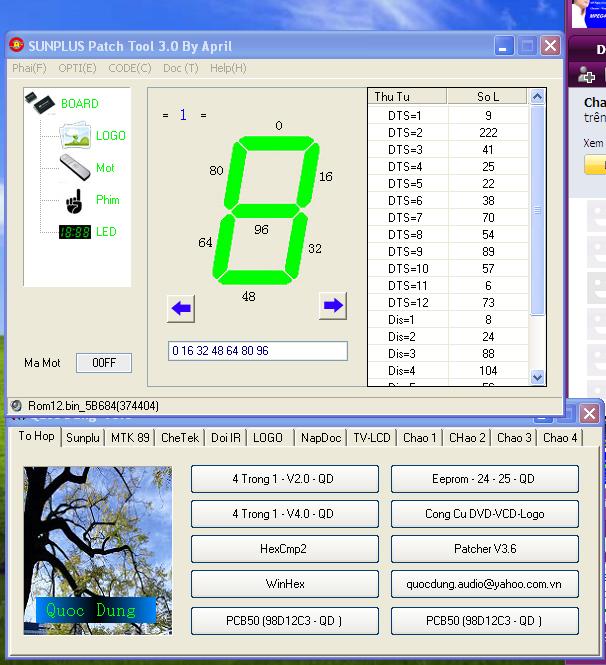This screenshot has width=606, height=665.
Task: Click quocdung.audio@yahoo.com.vn button
Action: (485, 584)
